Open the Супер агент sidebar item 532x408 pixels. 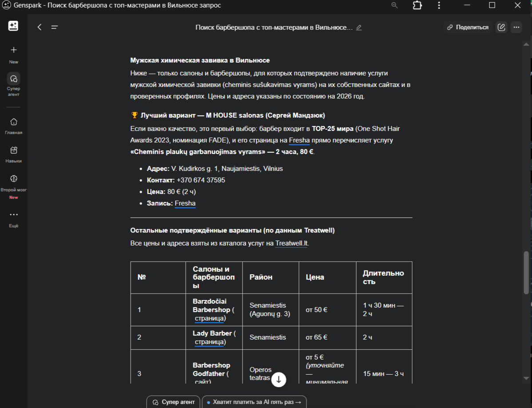click(14, 84)
